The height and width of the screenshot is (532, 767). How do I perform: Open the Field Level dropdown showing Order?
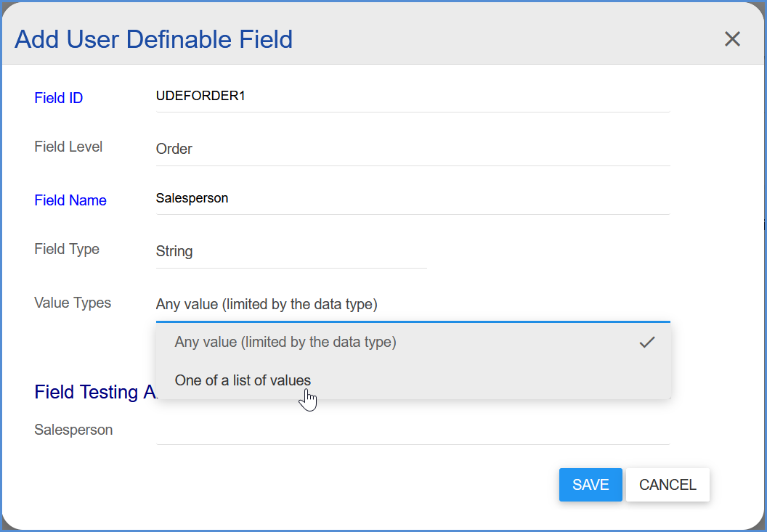tap(412, 149)
